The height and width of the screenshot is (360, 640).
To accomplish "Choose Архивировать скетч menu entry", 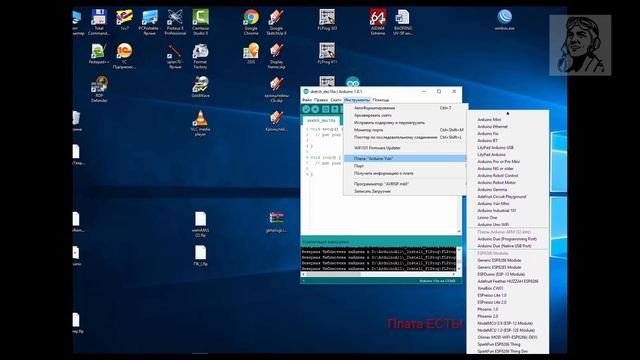I will pyautogui.click(x=404, y=116).
